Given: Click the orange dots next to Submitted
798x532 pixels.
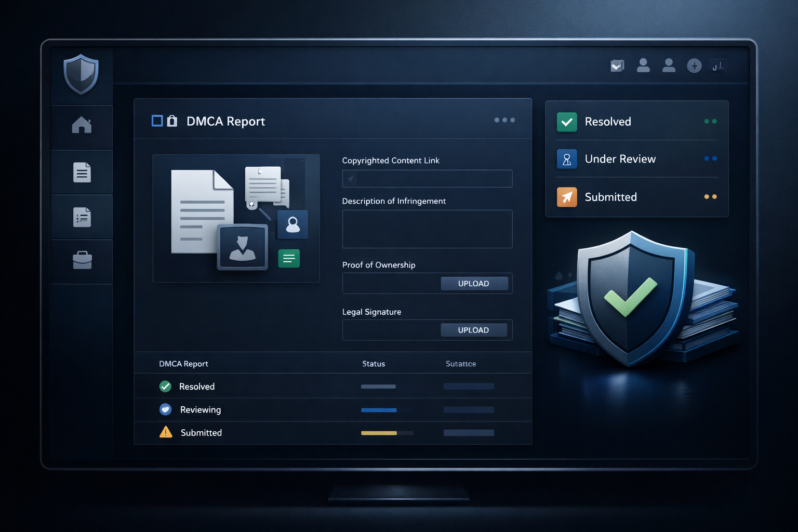Looking at the screenshot, I should 710,197.
